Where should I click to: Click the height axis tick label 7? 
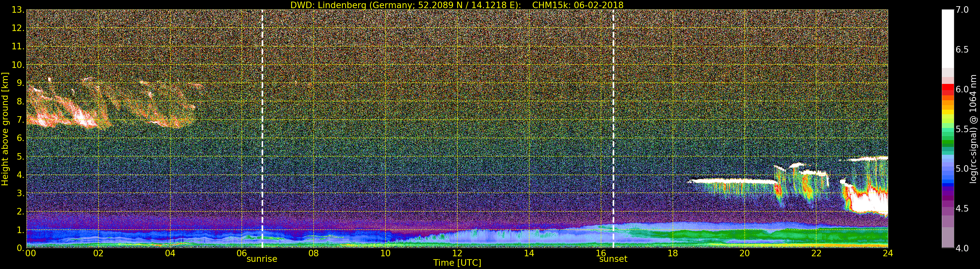coord(20,120)
